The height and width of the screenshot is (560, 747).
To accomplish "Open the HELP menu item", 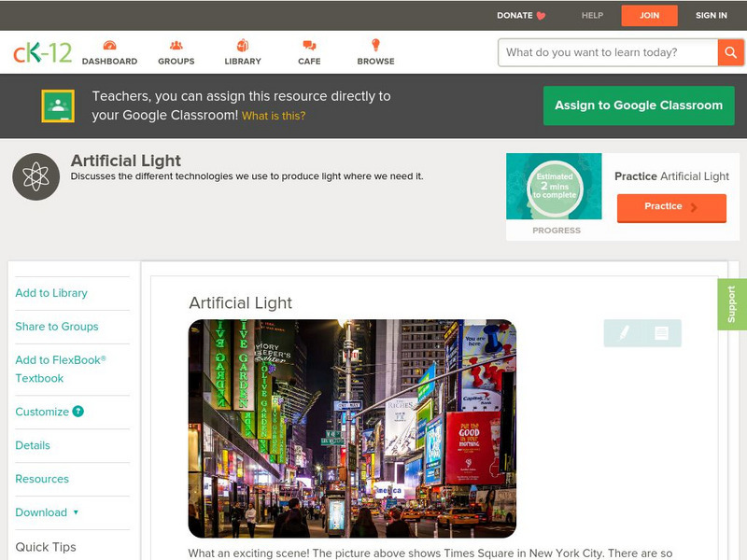I will [592, 16].
